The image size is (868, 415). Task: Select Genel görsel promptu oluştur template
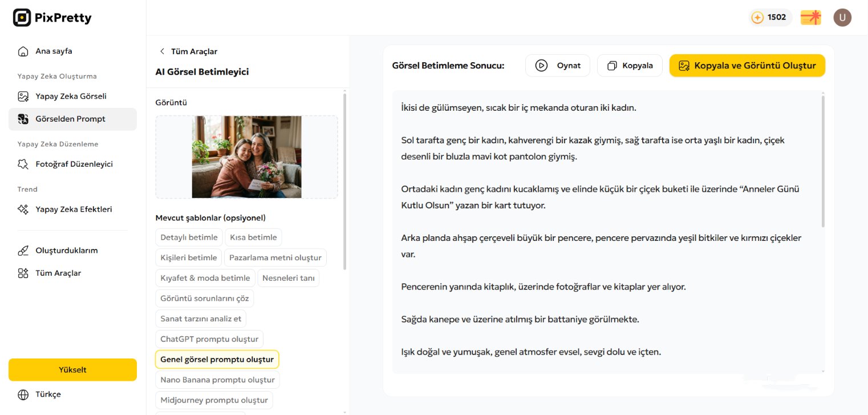[217, 360]
